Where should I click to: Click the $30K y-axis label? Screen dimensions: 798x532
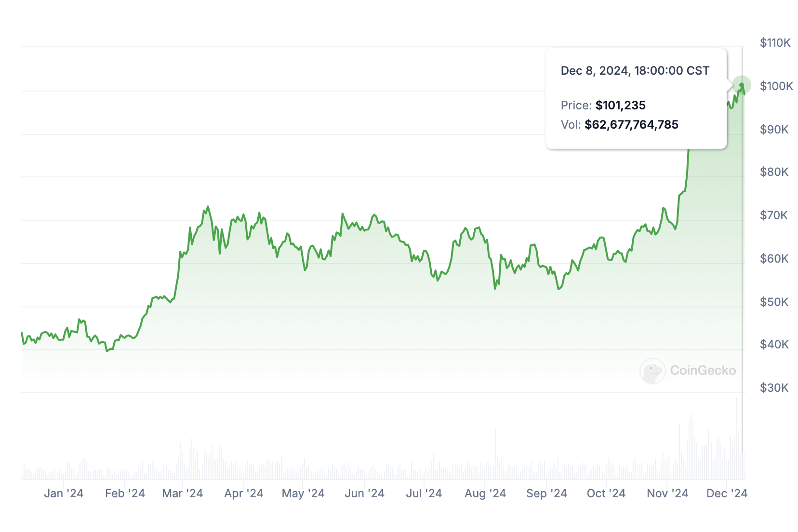774,388
